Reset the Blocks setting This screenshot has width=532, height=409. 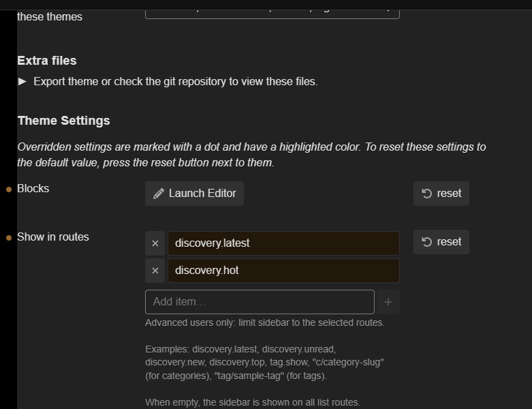[441, 194]
